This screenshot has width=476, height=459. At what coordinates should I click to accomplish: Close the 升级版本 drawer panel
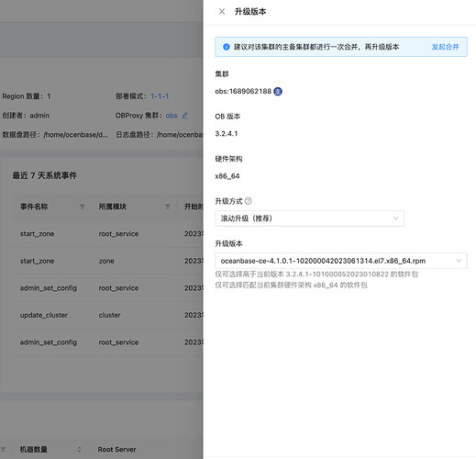[x=222, y=12]
